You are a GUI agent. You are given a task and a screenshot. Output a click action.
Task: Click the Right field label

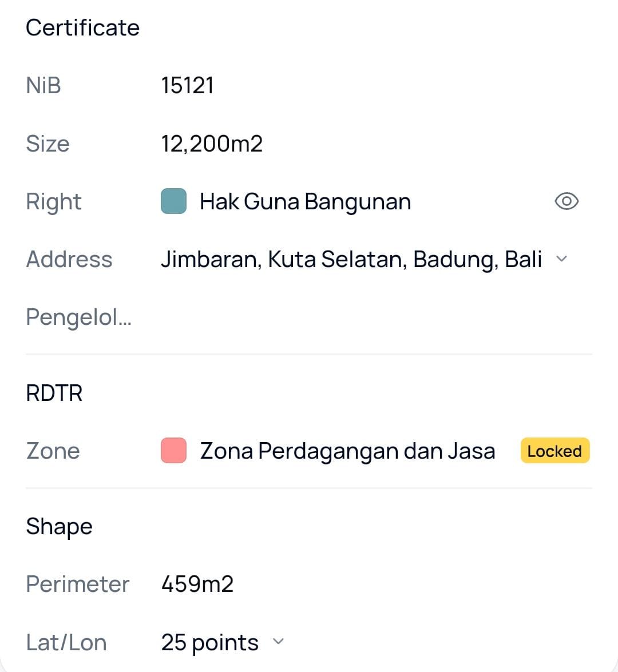[54, 202]
